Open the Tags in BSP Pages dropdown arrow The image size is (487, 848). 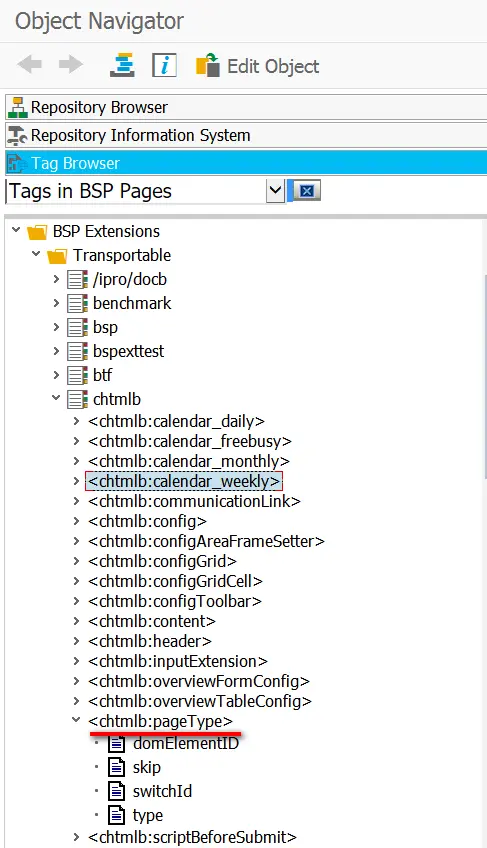pyautogui.click(x=275, y=191)
